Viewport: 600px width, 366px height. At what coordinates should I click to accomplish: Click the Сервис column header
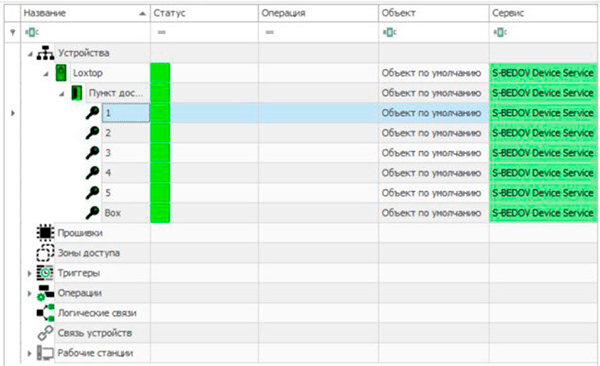pyautogui.click(x=543, y=13)
